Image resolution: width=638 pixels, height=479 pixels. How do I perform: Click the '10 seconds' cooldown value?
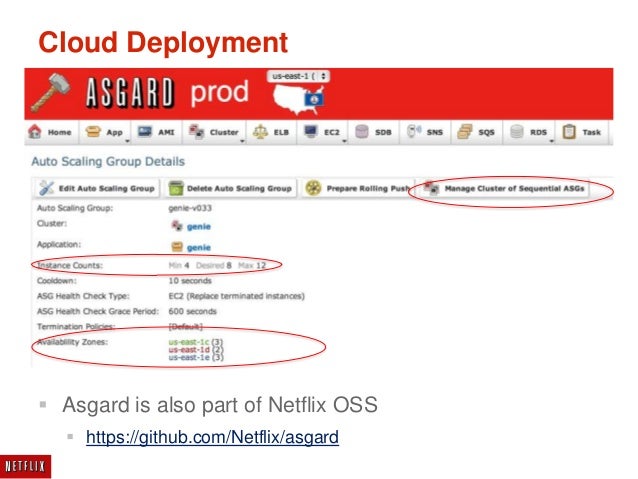point(190,281)
